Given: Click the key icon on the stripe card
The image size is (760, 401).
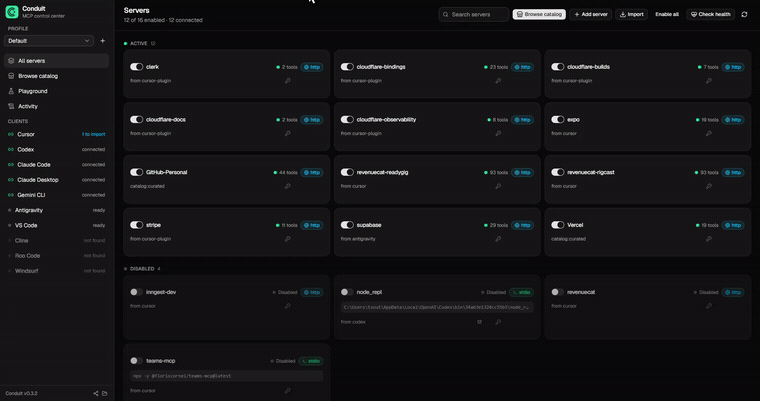Looking at the screenshot, I should 288,239.
